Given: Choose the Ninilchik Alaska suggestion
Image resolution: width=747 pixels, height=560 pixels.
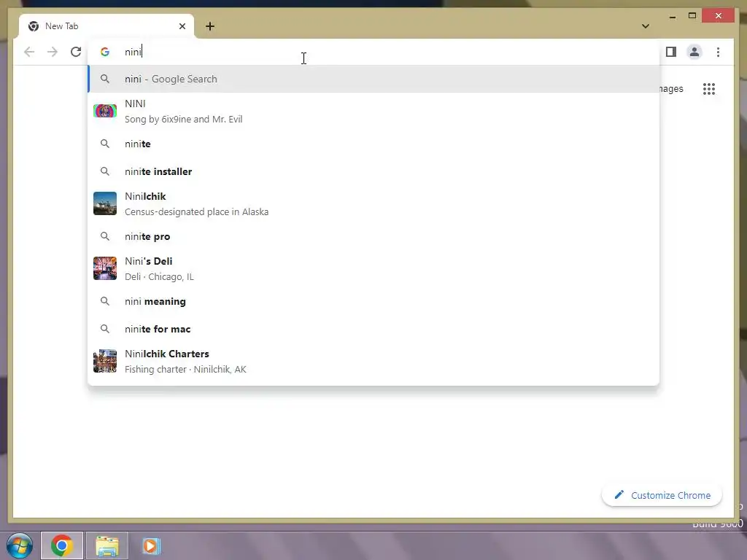Looking at the screenshot, I should coord(374,204).
